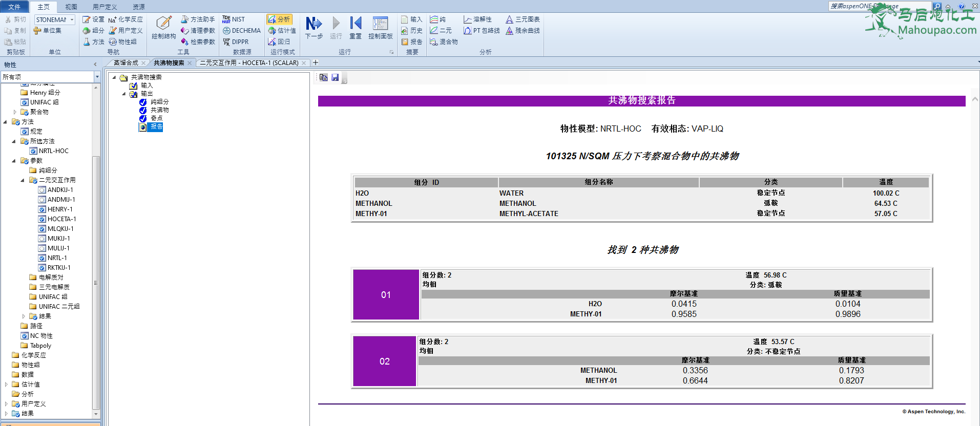Open 混合物 mixture analysis tool
The height and width of the screenshot is (426, 980).
tap(444, 42)
